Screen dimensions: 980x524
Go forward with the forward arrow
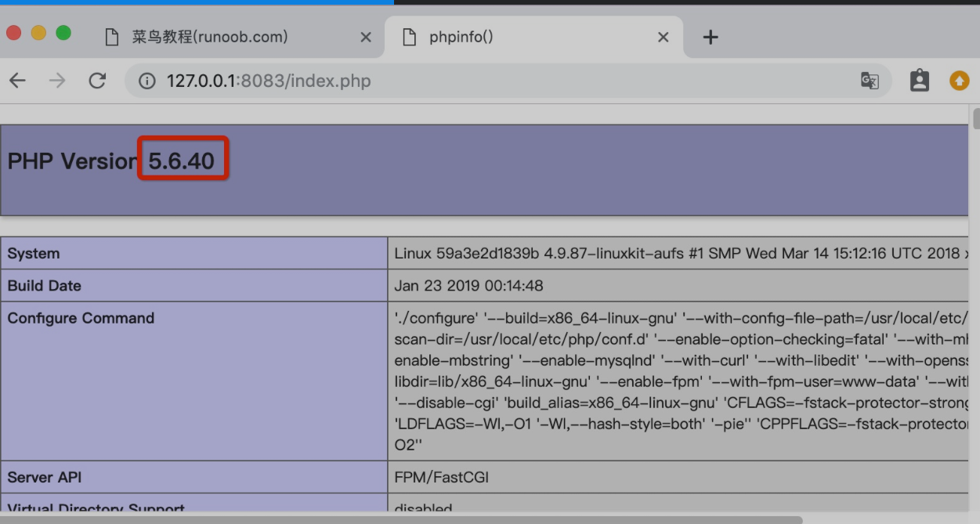tap(57, 81)
